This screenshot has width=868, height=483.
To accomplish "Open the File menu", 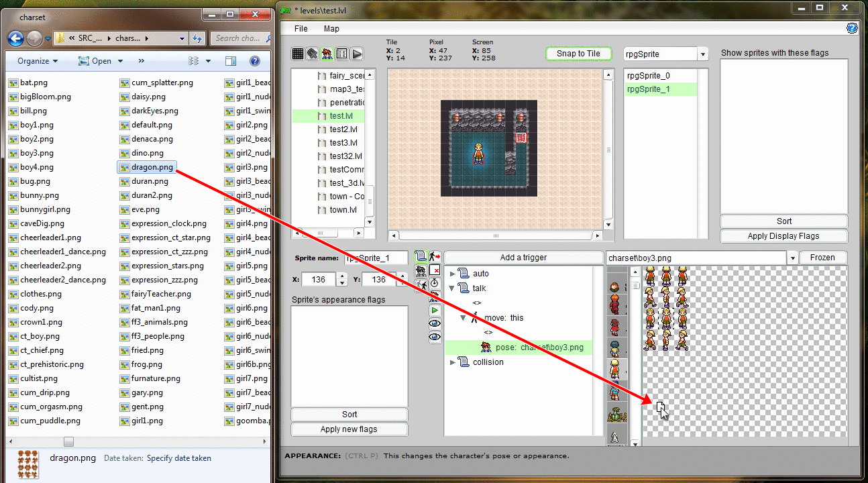I will 301,29.
